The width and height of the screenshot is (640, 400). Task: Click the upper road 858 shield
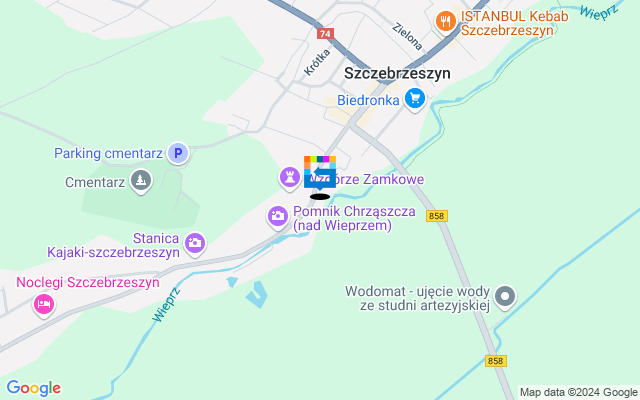tap(436, 216)
